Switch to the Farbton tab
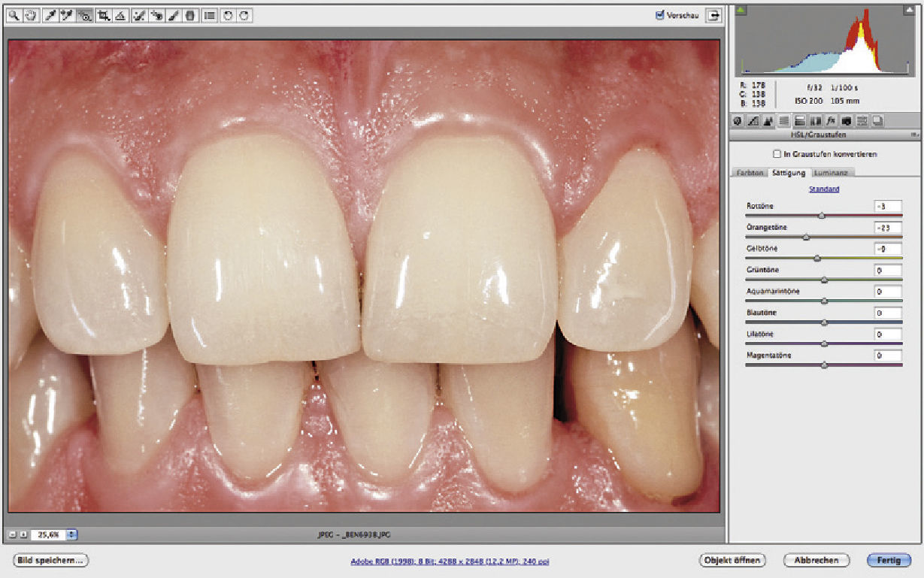The image size is (924, 578). (x=750, y=172)
